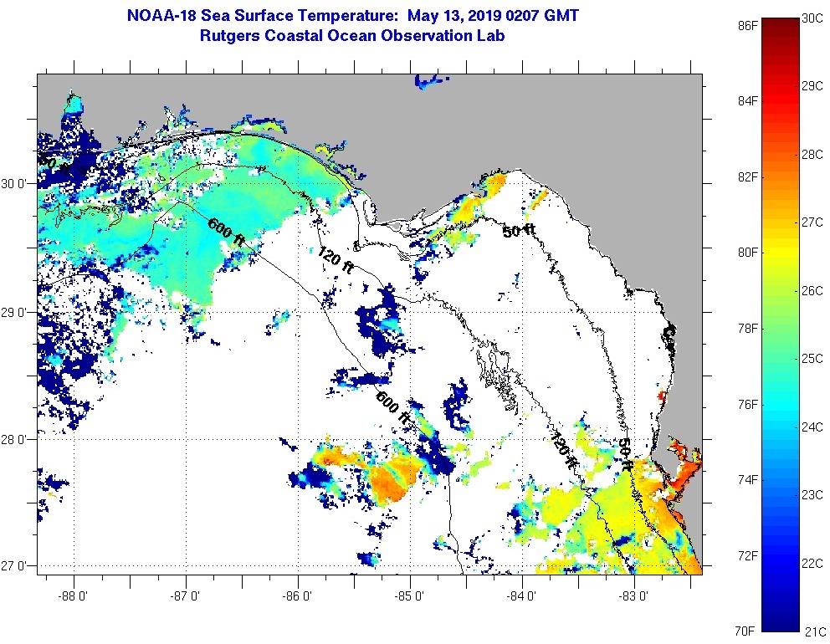The width and height of the screenshot is (830, 644).
Task: Click the 120 ft contour label near -83.7
Action: tap(564, 450)
